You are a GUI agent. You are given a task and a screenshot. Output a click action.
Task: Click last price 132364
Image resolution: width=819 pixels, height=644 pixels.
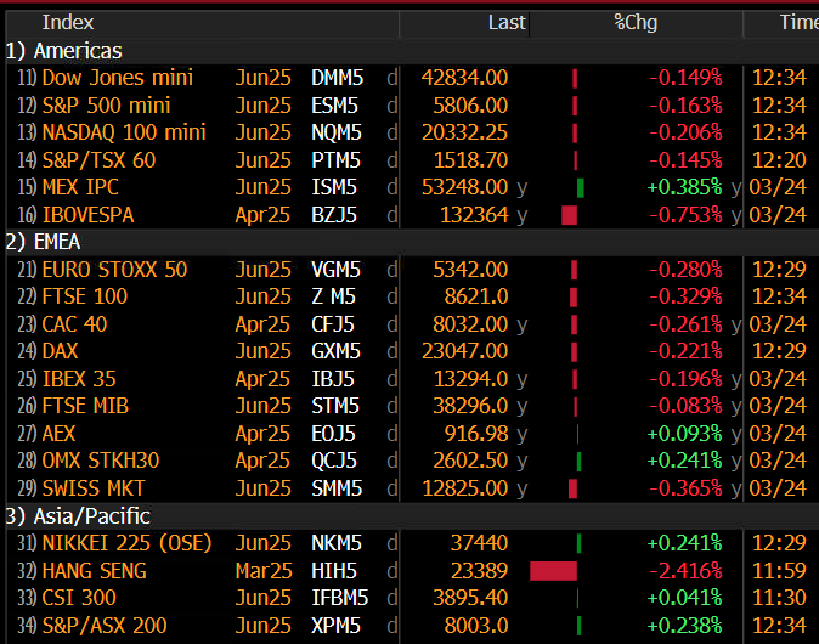(x=474, y=215)
